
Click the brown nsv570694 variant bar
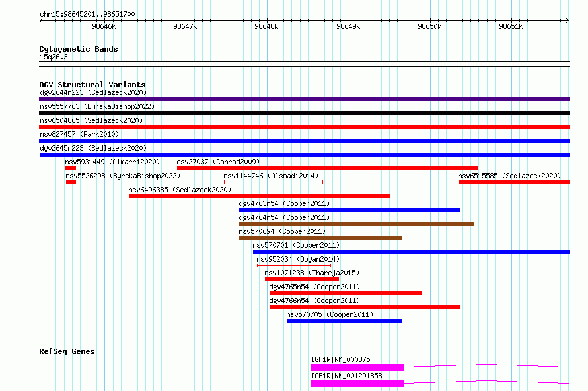tap(320, 238)
